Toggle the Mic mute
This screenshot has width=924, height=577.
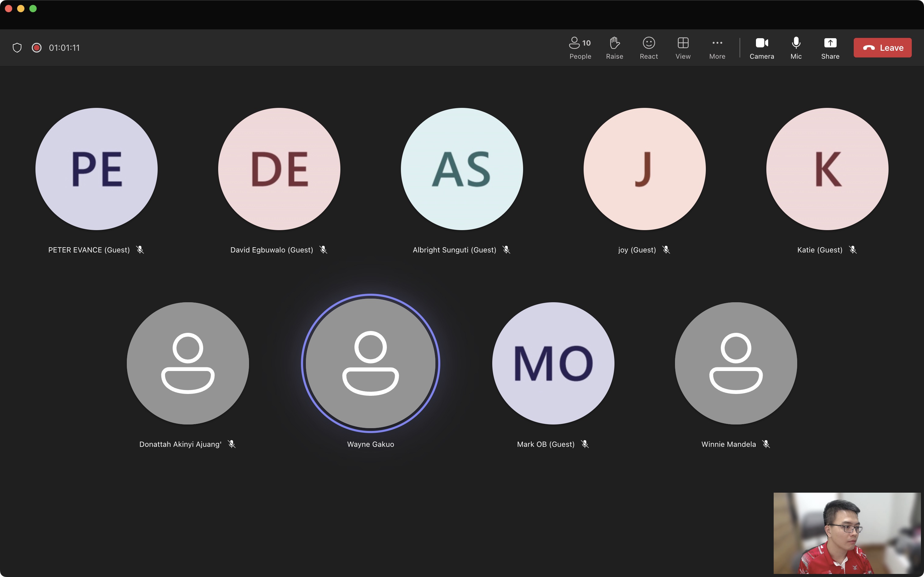click(796, 48)
